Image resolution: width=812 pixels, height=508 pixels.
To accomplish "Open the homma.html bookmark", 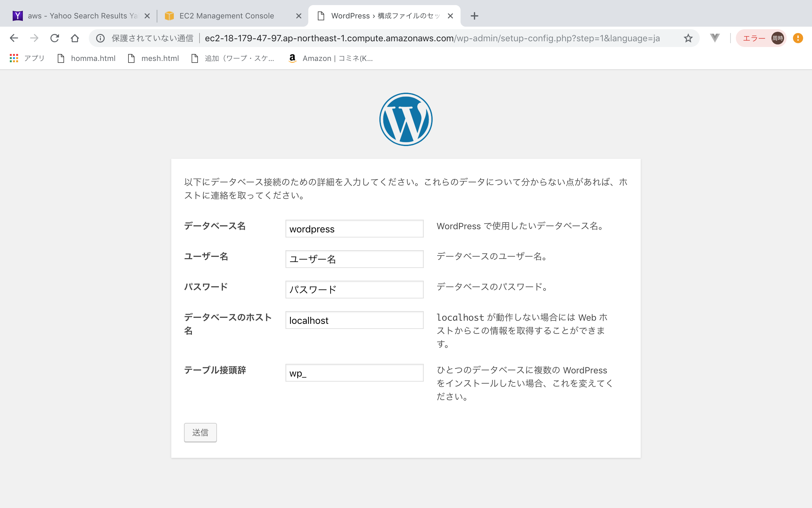I will (x=87, y=58).
